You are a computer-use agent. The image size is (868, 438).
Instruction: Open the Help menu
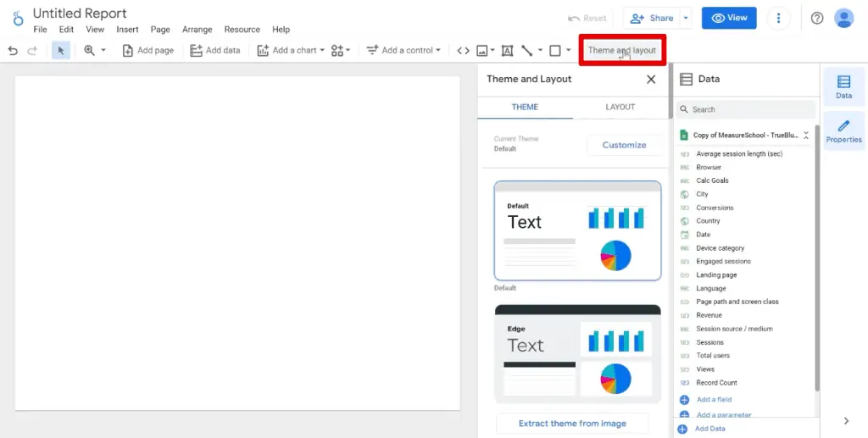click(x=281, y=30)
